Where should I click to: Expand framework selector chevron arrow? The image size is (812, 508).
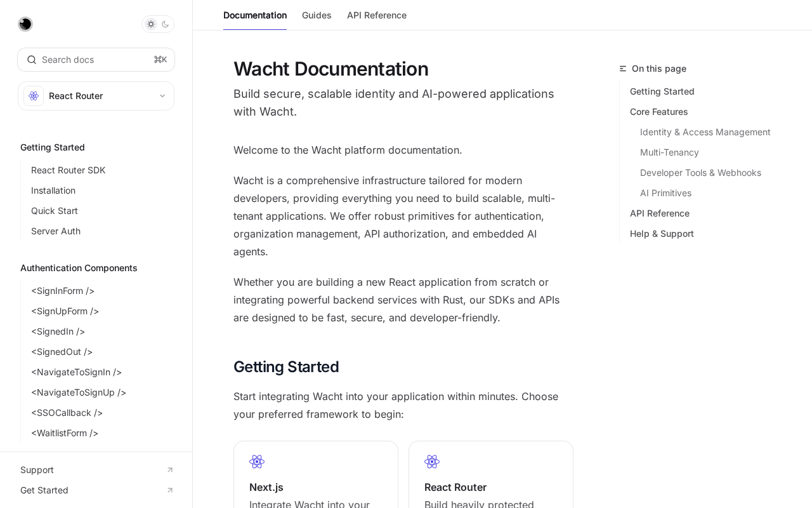(162, 96)
